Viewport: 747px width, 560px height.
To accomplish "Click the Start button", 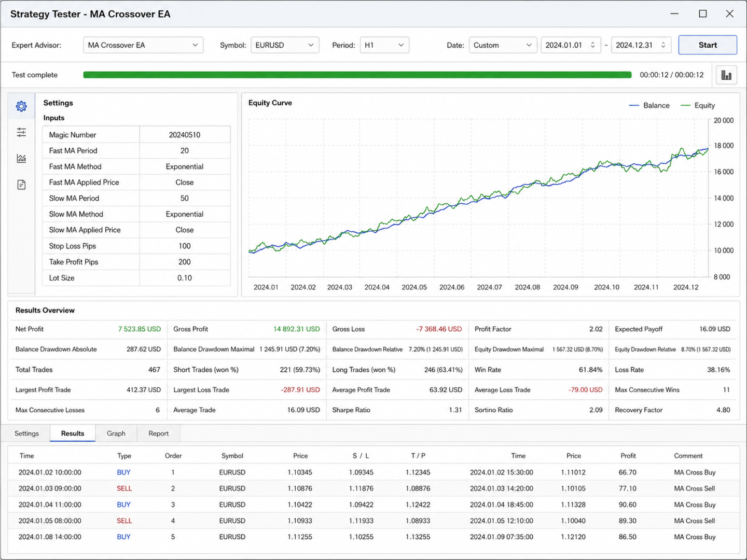I will tap(708, 45).
